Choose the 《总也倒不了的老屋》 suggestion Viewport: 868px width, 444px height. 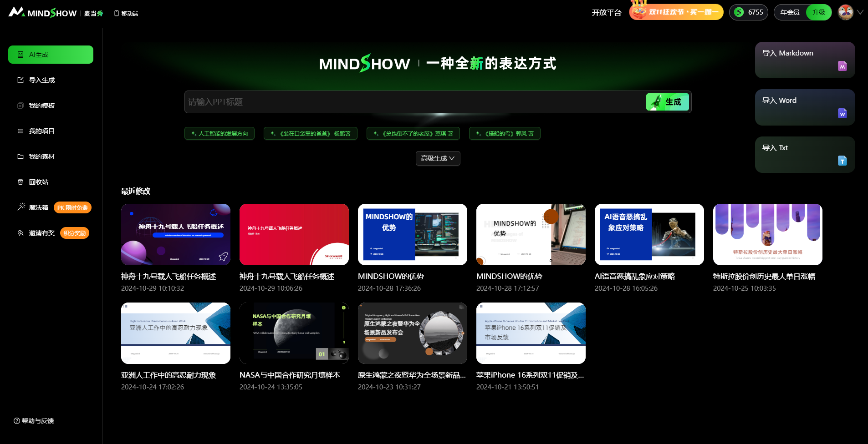tap(413, 133)
